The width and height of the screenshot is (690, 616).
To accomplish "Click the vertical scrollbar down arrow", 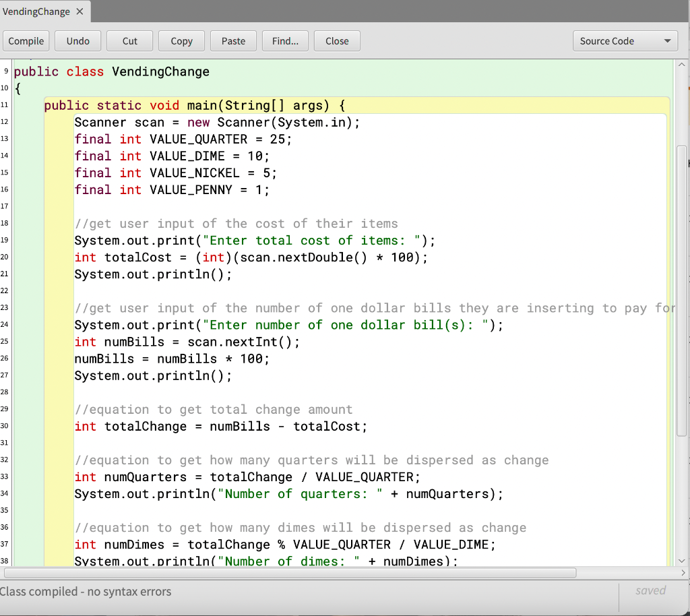I will [x=681, y=560].
